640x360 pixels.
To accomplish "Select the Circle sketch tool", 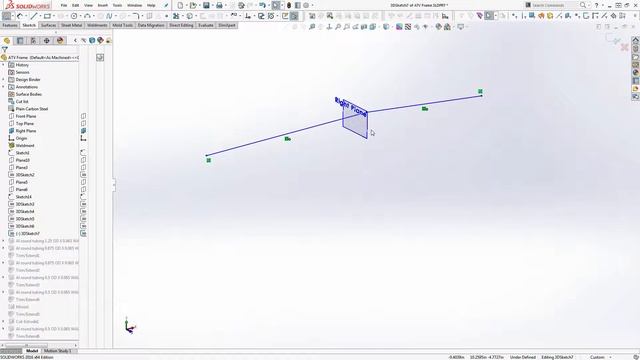I will coord(74,16).
